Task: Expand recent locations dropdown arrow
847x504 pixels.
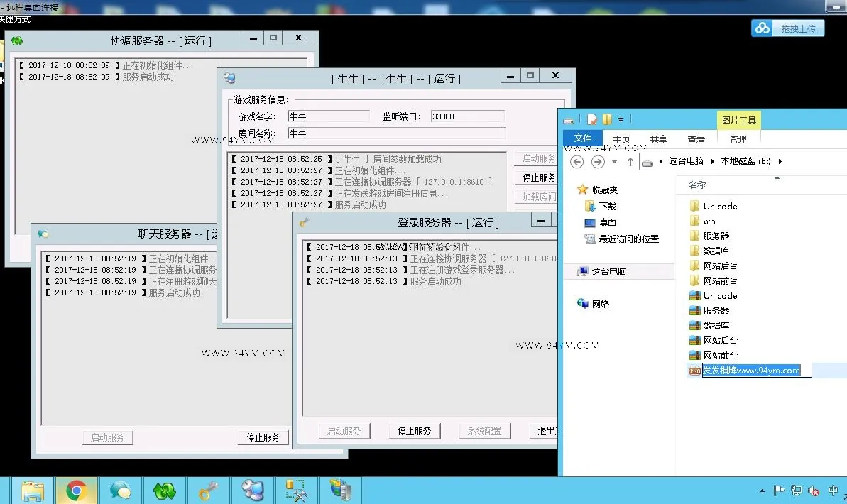Action: (x=614, y=162)
